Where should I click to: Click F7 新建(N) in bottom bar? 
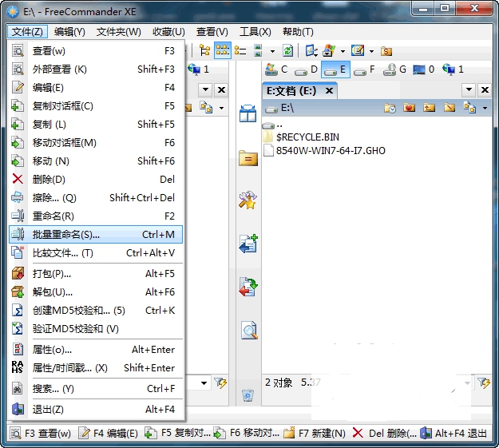click(x=315, y=434)
